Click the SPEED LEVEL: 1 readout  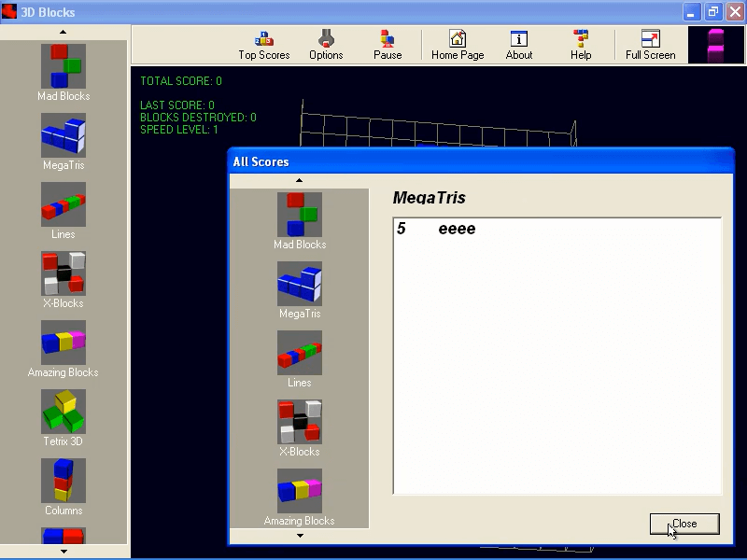coord(179,130)
